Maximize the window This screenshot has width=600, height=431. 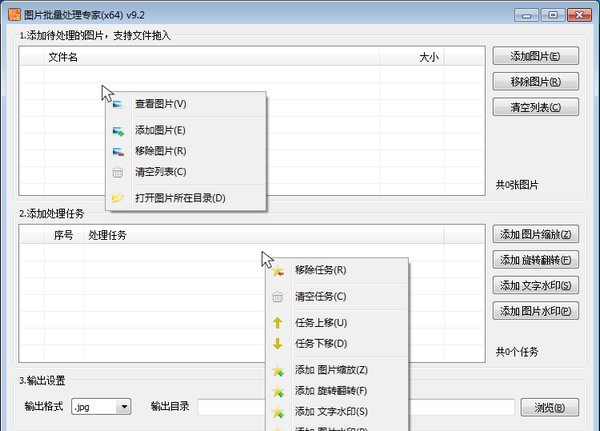pyautogui.click(x=553, y=15)
